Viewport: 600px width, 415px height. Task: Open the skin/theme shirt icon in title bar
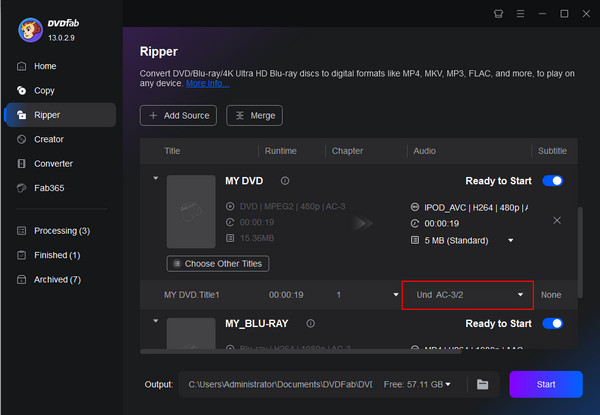pos(498,14)
